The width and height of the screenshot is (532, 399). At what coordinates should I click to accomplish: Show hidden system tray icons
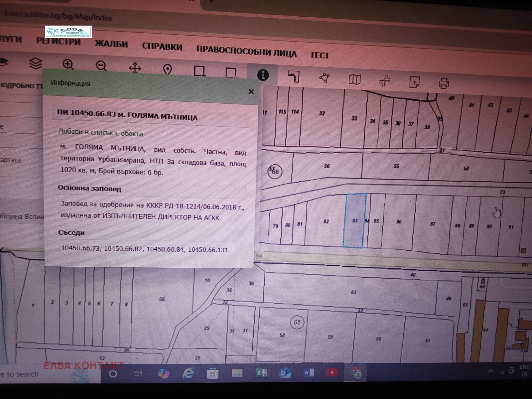click(490, 371)
